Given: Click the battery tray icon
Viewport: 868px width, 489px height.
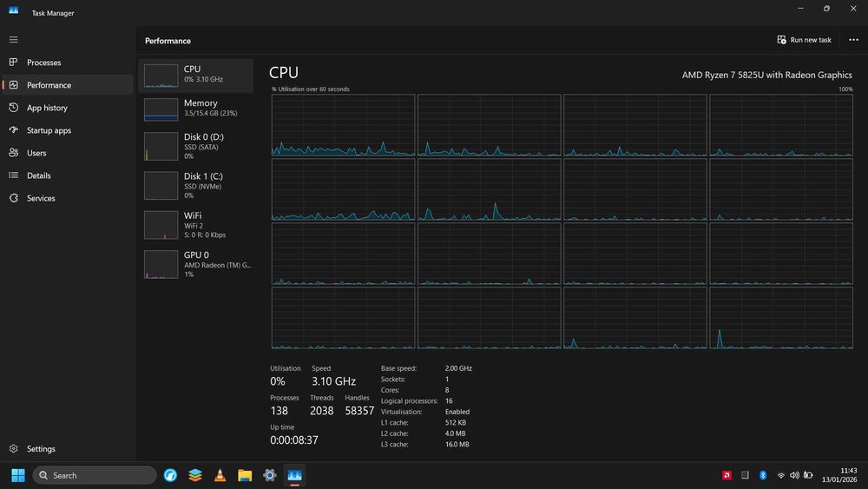Looking at the screenshot, I should tap(808, 475).
